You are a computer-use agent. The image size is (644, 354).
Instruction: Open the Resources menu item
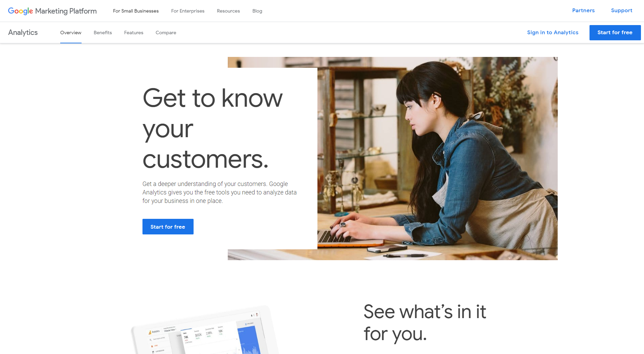tap(228, 11)
